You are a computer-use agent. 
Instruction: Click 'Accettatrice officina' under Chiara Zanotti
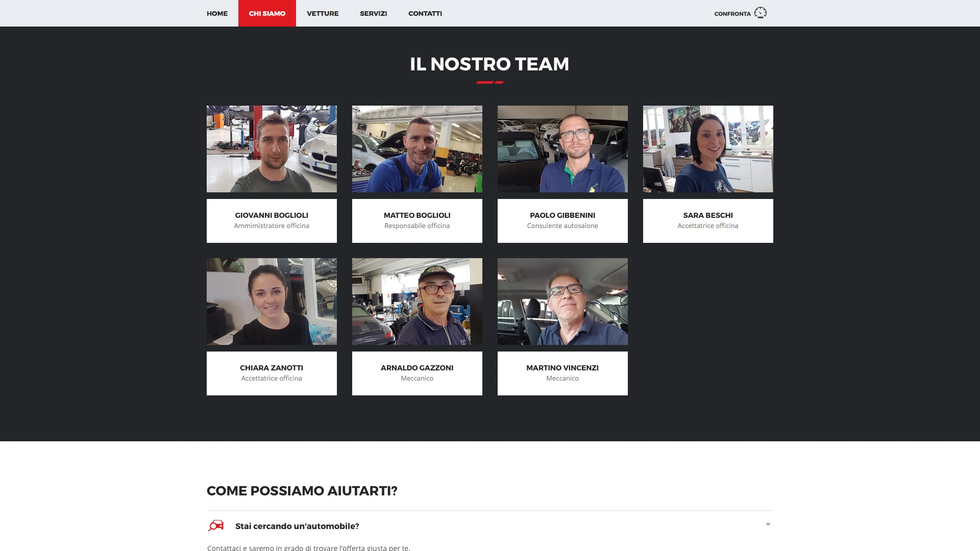[272, 379]
